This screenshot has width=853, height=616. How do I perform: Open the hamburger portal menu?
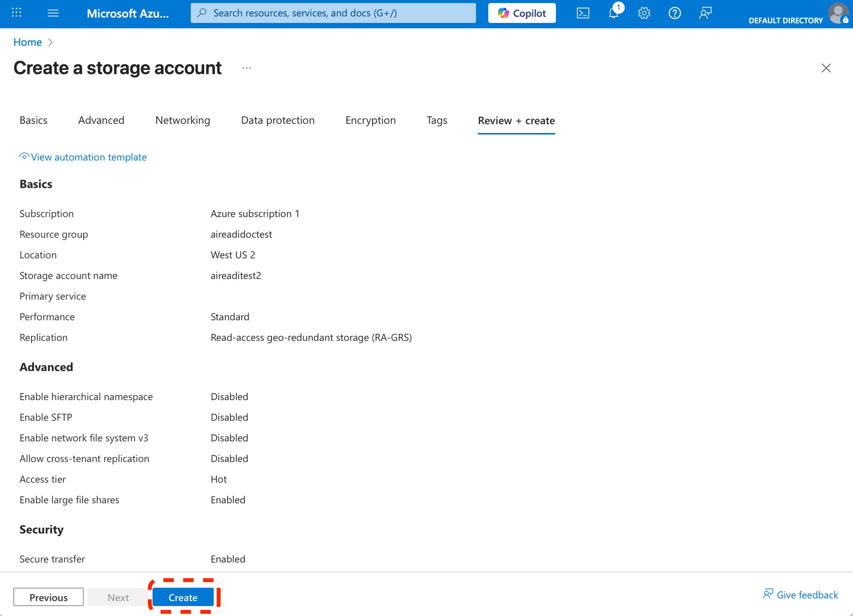click(53, 13)
